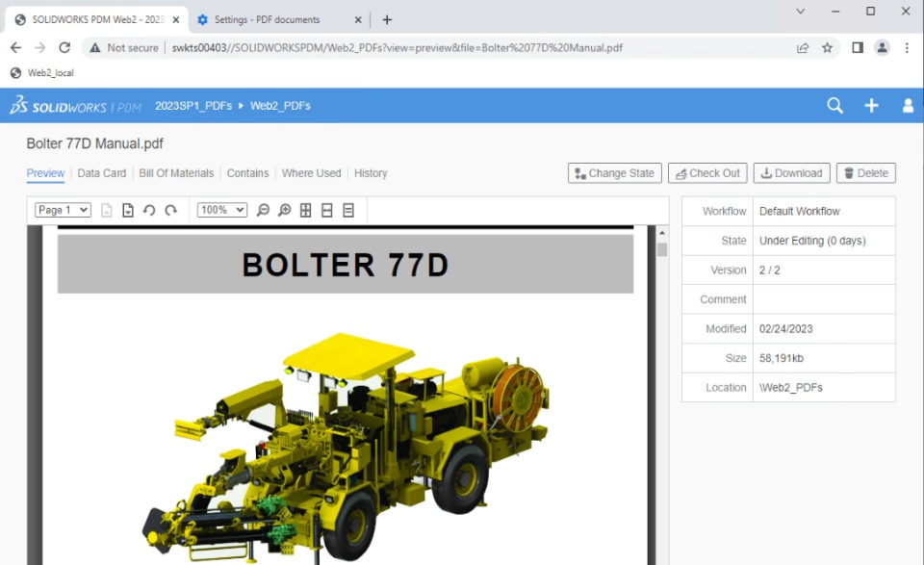Toggle the browser side panel

click(x=858, y=48)
